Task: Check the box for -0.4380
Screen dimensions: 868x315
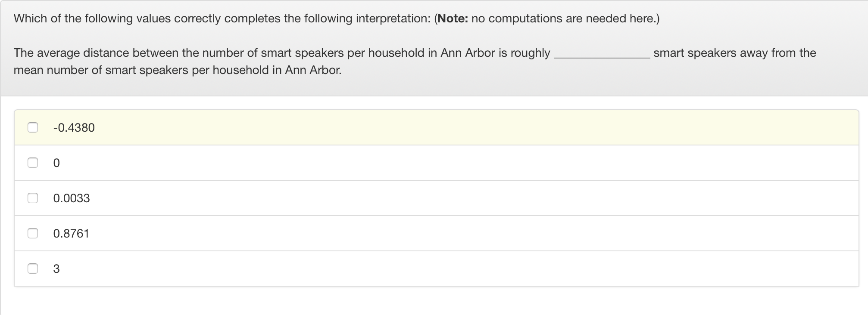Action: click(x=33, y=127)
